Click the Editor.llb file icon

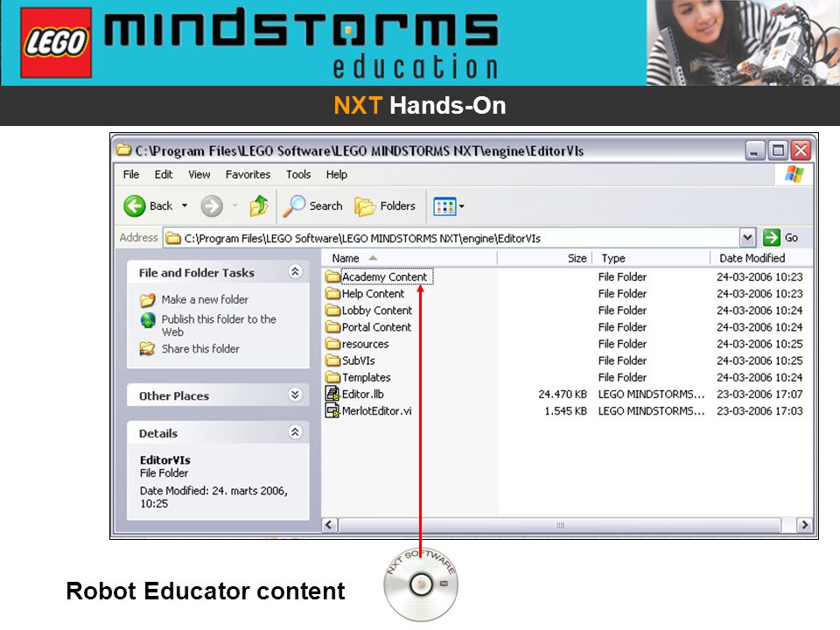[x=332, y=394]
